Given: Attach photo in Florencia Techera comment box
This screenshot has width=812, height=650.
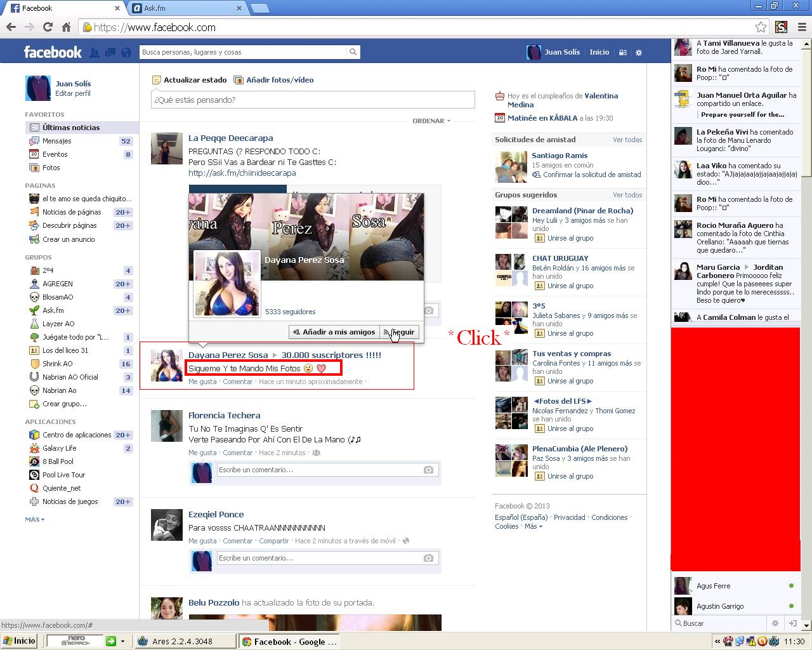Looking at the screenshot, I should pyautogui.click(x=428, y=470).
